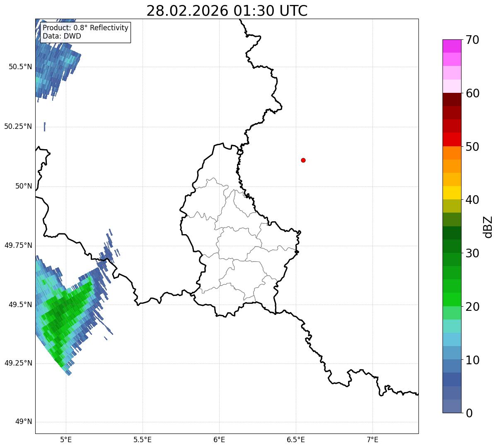The width and height of the screenshot is (498, 448).
Task: Pick the dark maroon colorbar swatch near 60
Action: [452, 99]
